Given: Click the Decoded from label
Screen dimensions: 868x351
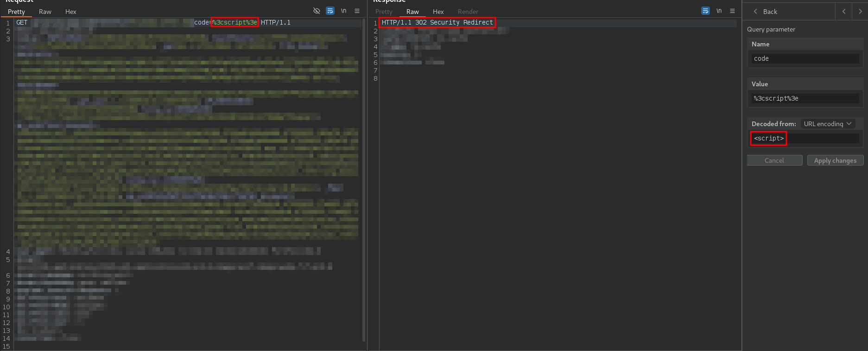Looking at the screenshot, I should tap(773, 124).
